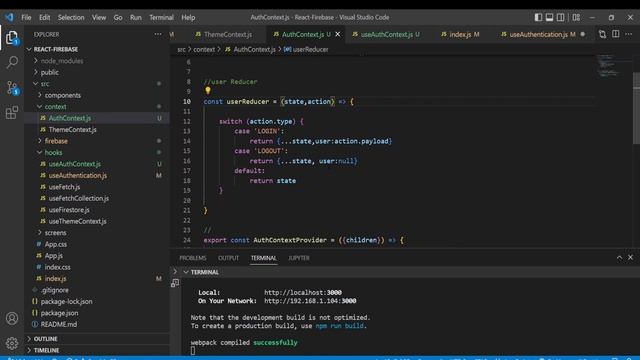Toggle panel layout icon in title bar

pos(549,17)
